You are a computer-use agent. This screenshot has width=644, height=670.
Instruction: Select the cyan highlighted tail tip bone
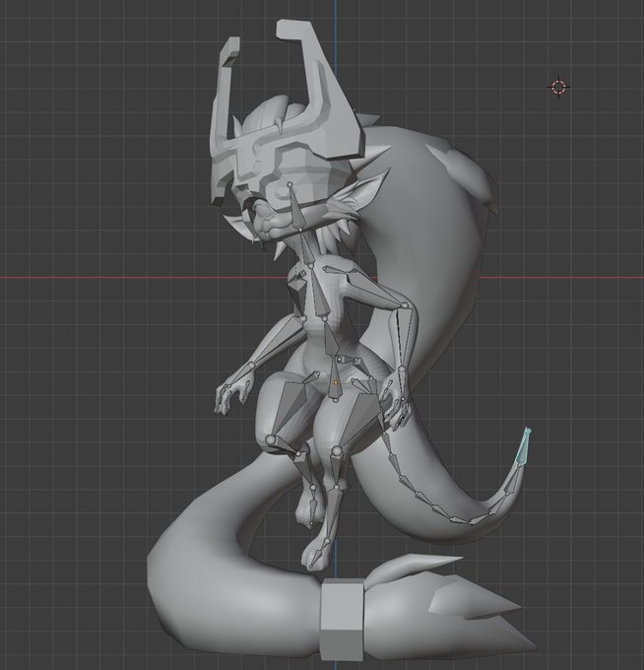523,447
